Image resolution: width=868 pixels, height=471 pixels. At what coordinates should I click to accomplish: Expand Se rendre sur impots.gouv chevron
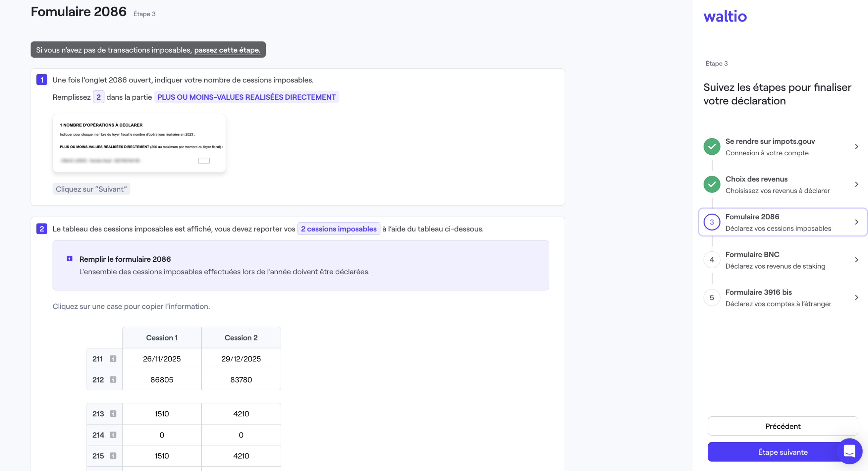pyautogui.click(x=856, y=147)
